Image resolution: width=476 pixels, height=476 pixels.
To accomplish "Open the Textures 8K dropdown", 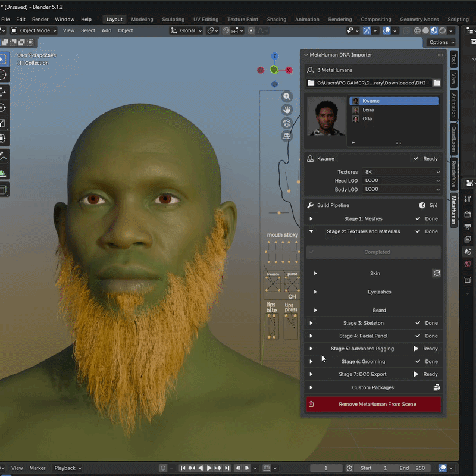I will pos(401,172).
